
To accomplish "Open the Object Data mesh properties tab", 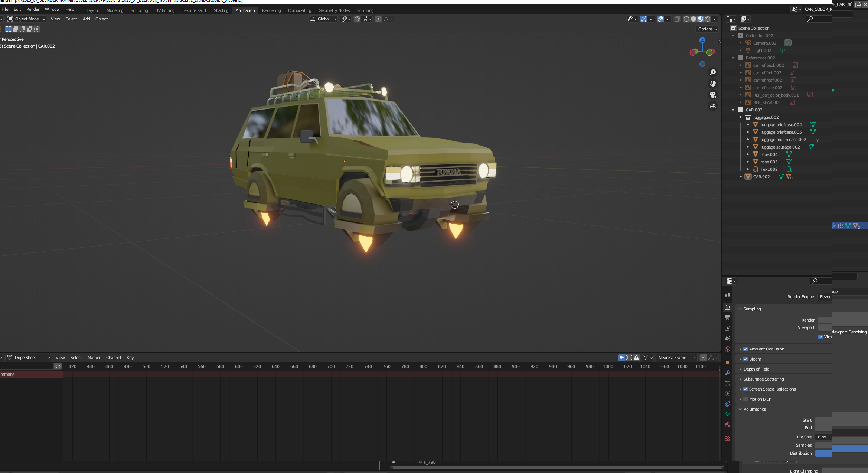I will tap(728, 414).
